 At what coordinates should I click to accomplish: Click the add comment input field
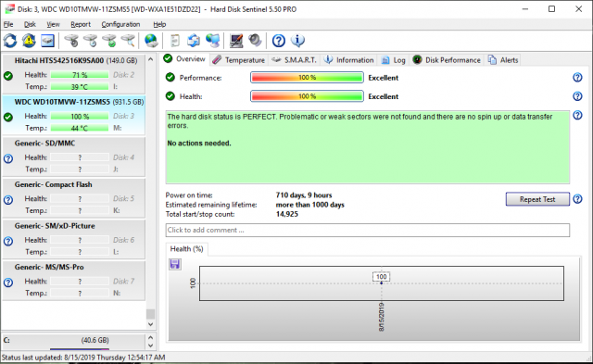pos(367,230)
